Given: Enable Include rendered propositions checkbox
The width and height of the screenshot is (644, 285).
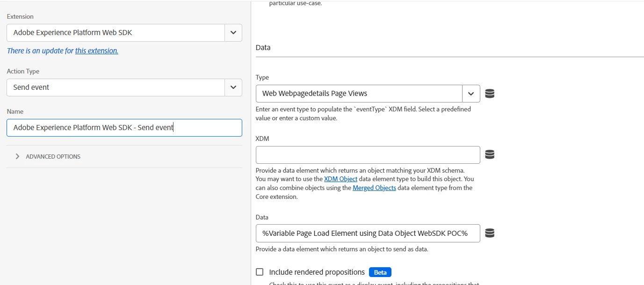Looking at the screenshot, I should (260, 272).
